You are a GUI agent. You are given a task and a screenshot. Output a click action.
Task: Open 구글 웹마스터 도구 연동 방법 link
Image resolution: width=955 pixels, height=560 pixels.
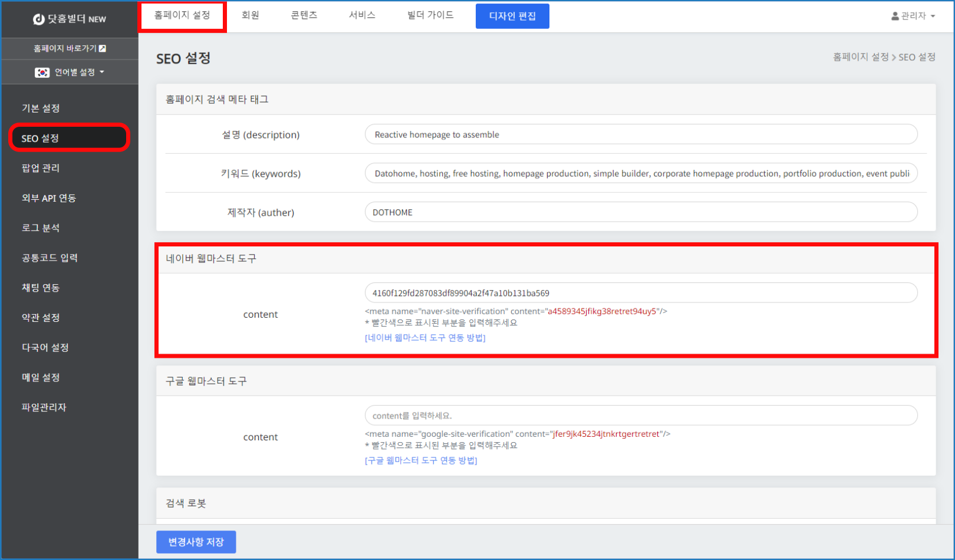421,460
